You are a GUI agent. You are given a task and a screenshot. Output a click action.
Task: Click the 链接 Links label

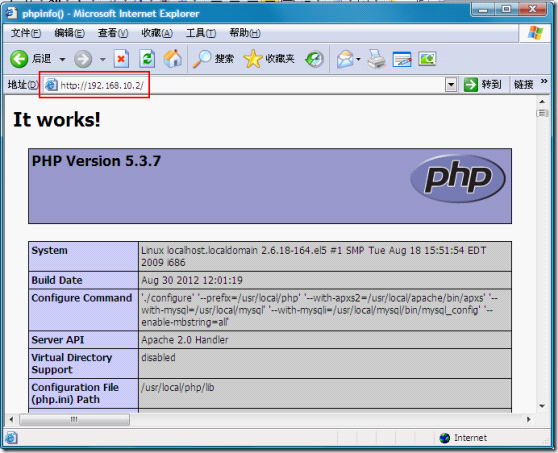tap(523, 85)
